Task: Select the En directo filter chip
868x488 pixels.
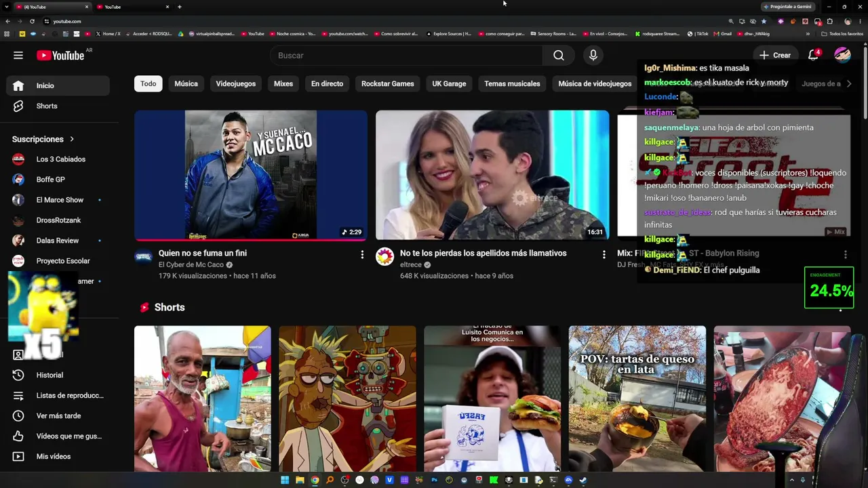Action: [327, 84]
